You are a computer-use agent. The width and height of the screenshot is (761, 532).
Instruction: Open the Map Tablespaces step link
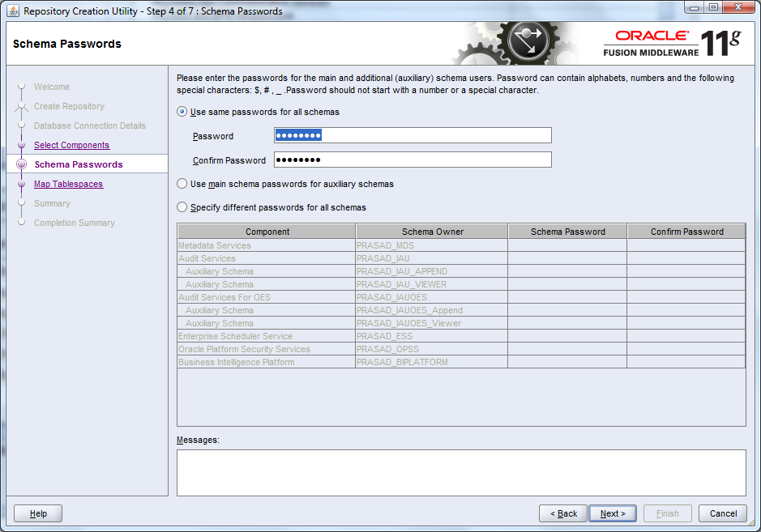pyautogui.click(x=68, y=184)
